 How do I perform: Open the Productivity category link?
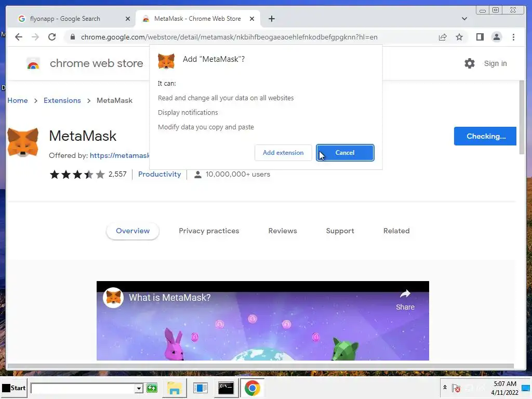tap(159, 175)
